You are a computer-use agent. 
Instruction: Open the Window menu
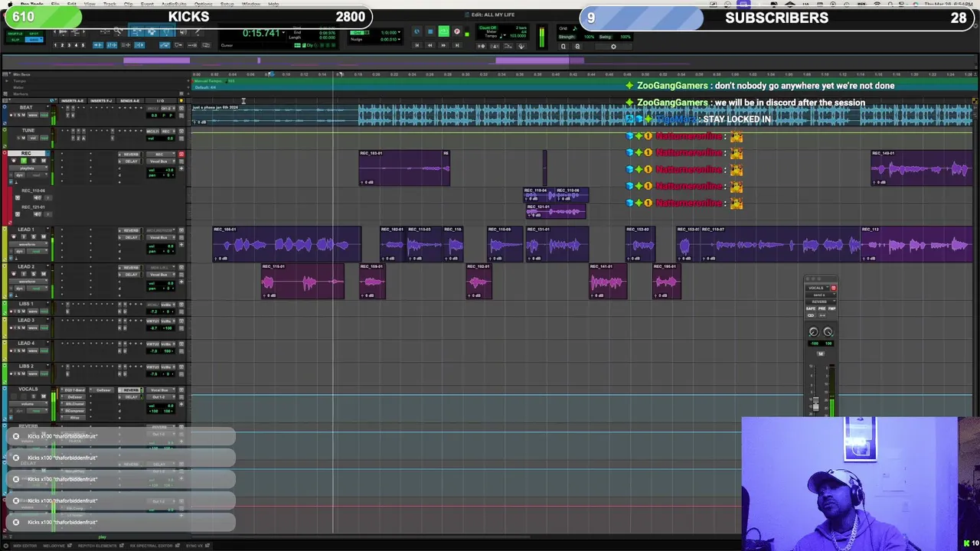click(x=251, y=4)
